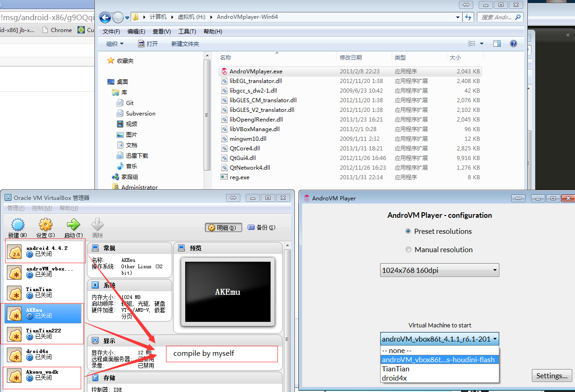This screenshot has height=392, width=575.
Task: Choose androVM_vbox86t...s-houdini-flash option
Action: pos(439,360)
